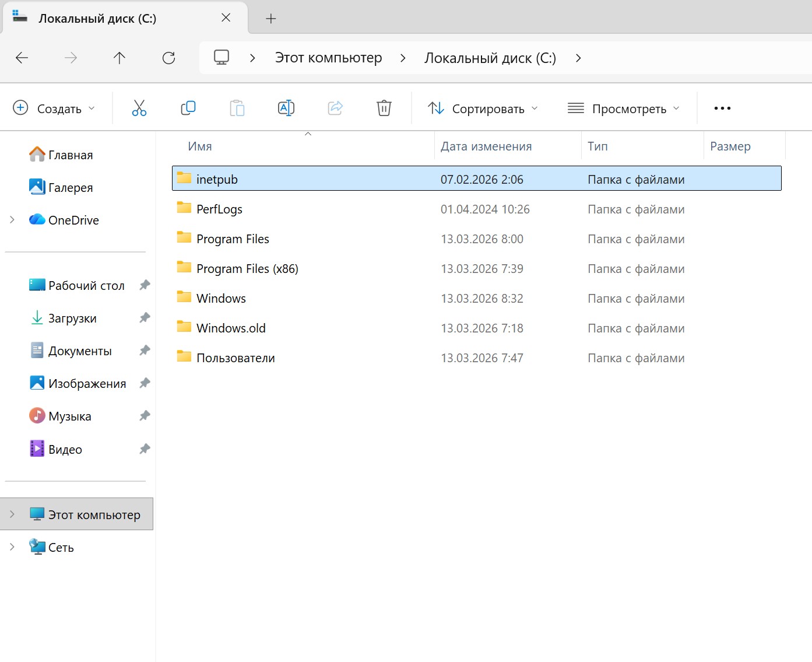Open Музыка quick access folder

(60, 416)
